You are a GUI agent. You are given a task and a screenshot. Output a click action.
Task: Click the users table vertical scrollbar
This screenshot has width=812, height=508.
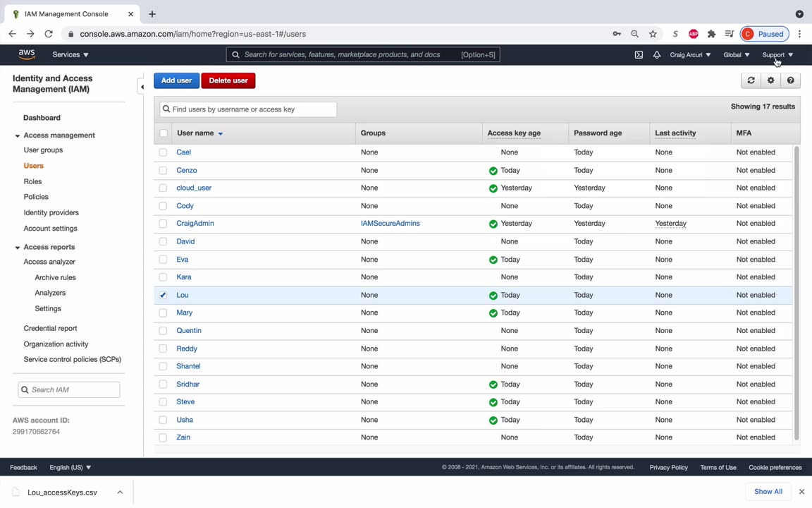coord(796,293)
